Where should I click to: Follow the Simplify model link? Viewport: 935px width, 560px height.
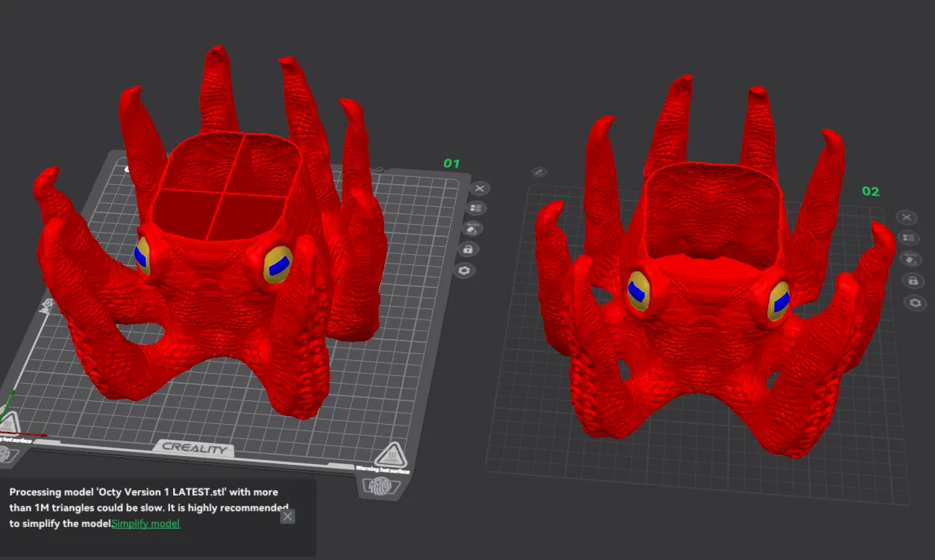(x=146, y=524)
